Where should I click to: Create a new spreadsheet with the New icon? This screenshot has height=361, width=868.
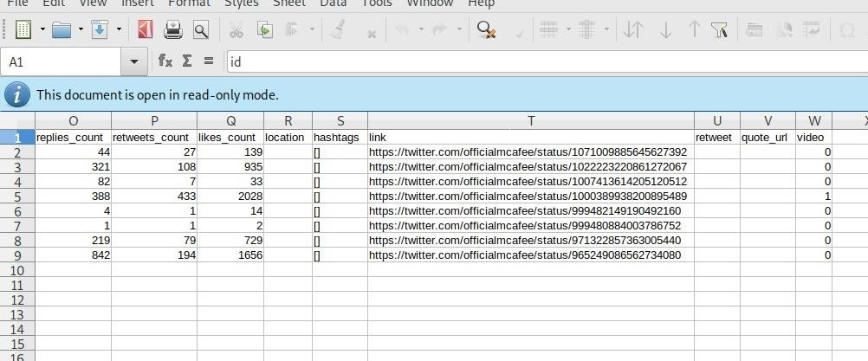[23, 29]
